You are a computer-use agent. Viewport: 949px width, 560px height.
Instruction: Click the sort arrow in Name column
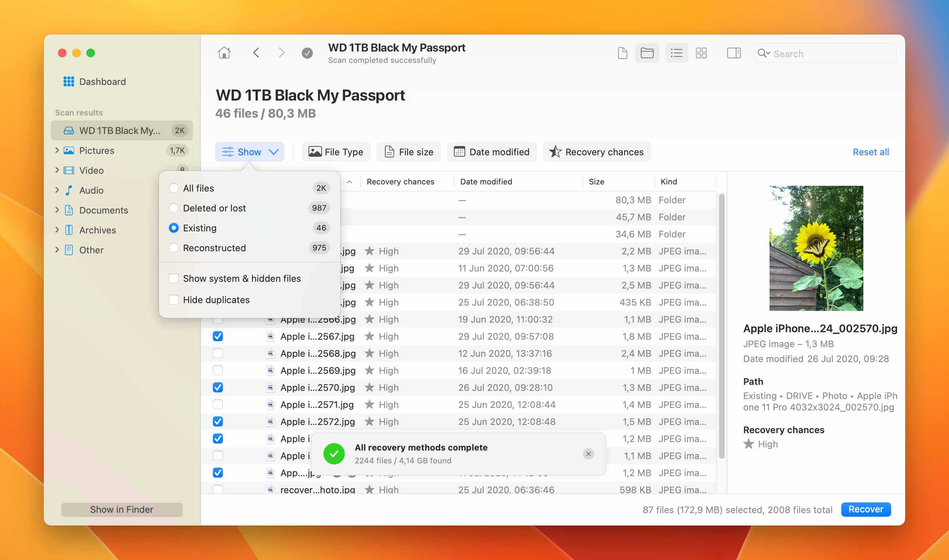pos(349,182)
